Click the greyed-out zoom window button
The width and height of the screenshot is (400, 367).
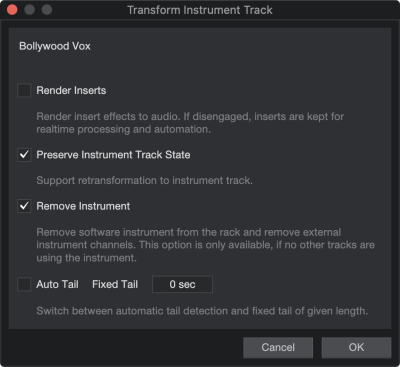(x=47, y=10)
